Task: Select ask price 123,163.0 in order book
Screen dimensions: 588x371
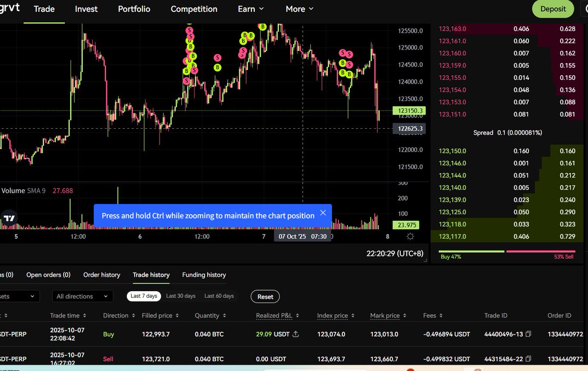Action: click(452, 29)
